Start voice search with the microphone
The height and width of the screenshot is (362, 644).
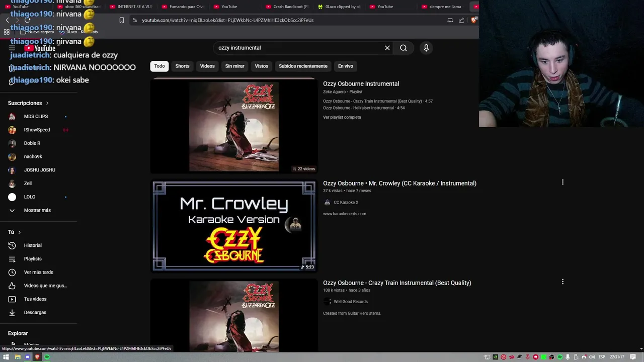(426, 48)
